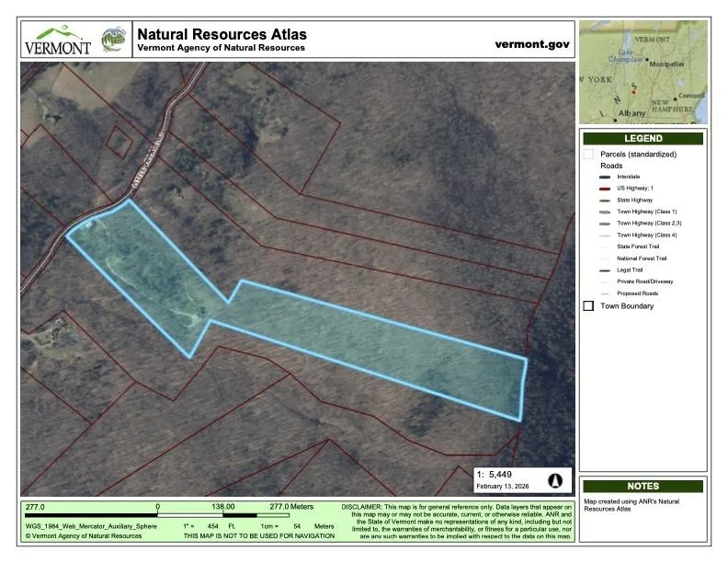
Task: Click the Parcels (standardized) legend box
Action: (x=588, y=155)
